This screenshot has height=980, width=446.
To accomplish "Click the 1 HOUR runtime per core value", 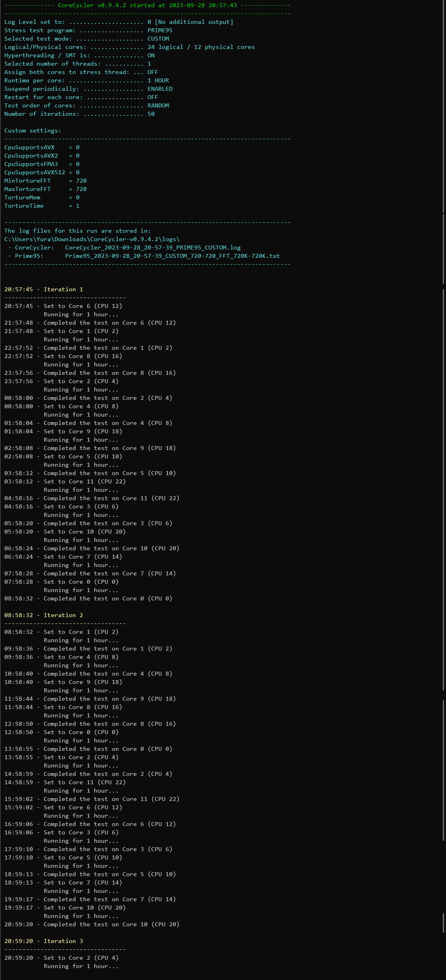I will (158, 80).
